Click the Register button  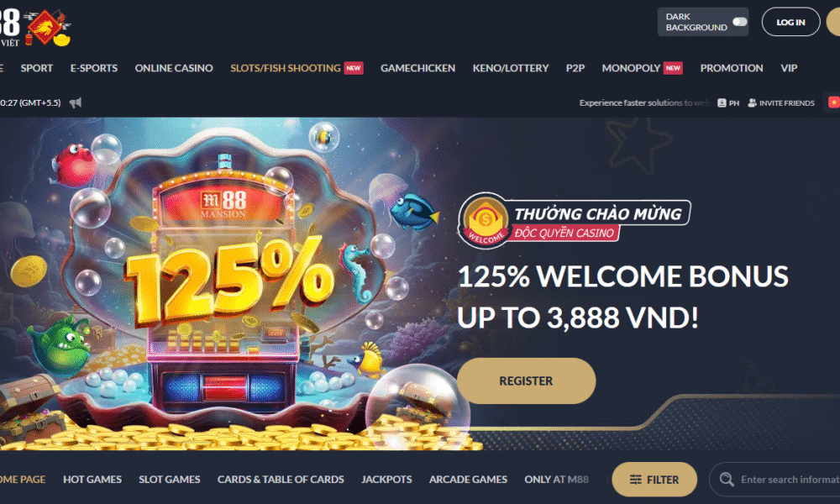(x=526, y=381)
